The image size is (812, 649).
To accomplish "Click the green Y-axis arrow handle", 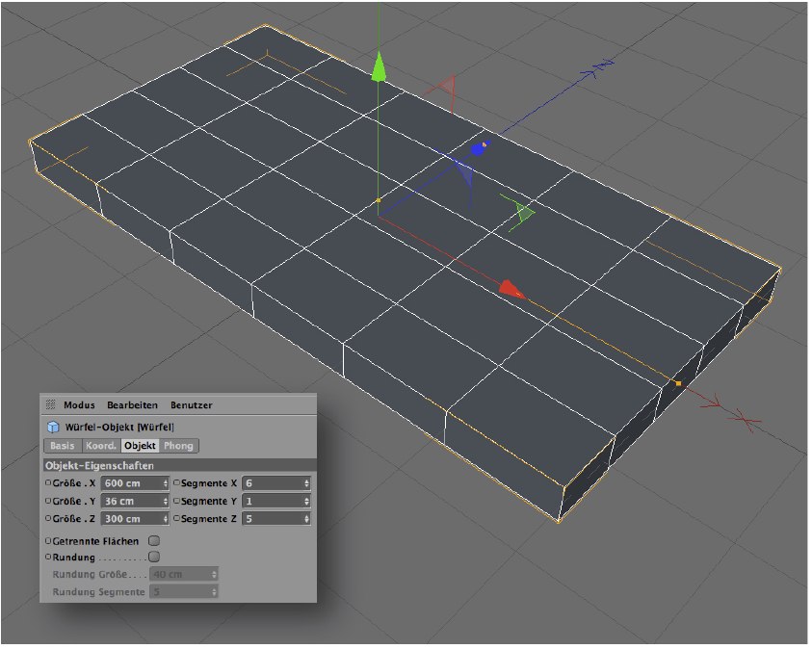I will [379, 68].
